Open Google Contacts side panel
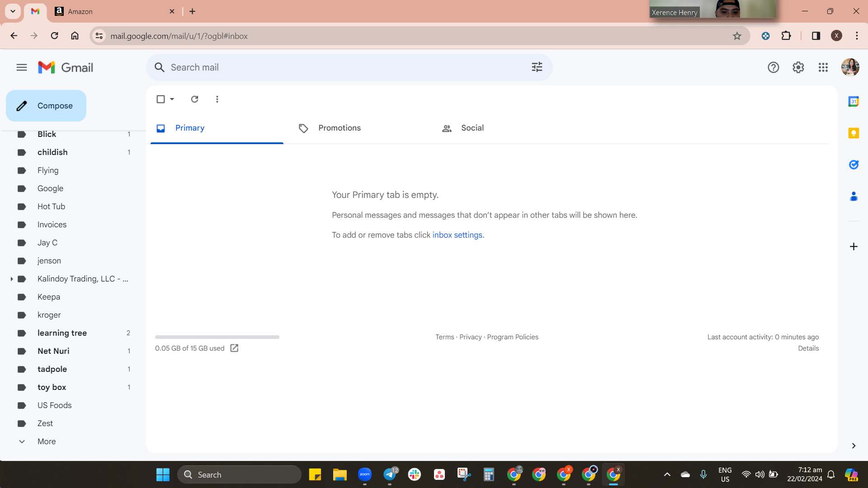Image resolution: width=868 pixels, height=488 pixels. click(x=854, y=197)
